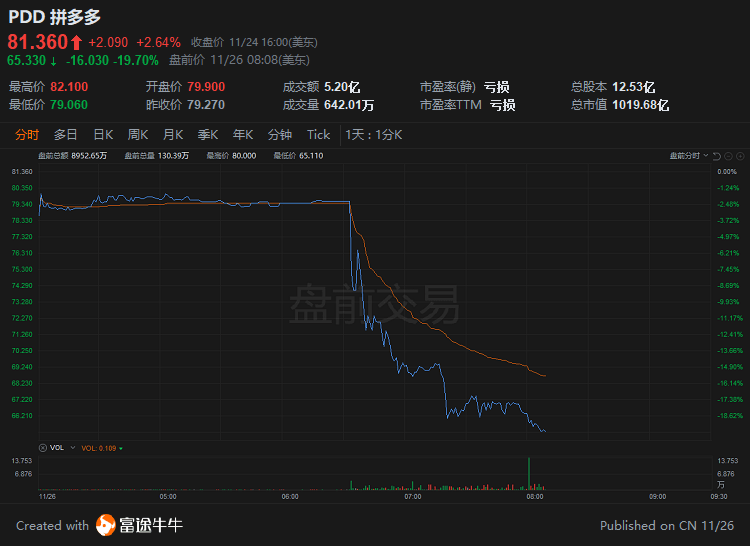Click the 总市值 1019.68亿 value
This screenshot has width=750, height=546.
tap(640, 105)
